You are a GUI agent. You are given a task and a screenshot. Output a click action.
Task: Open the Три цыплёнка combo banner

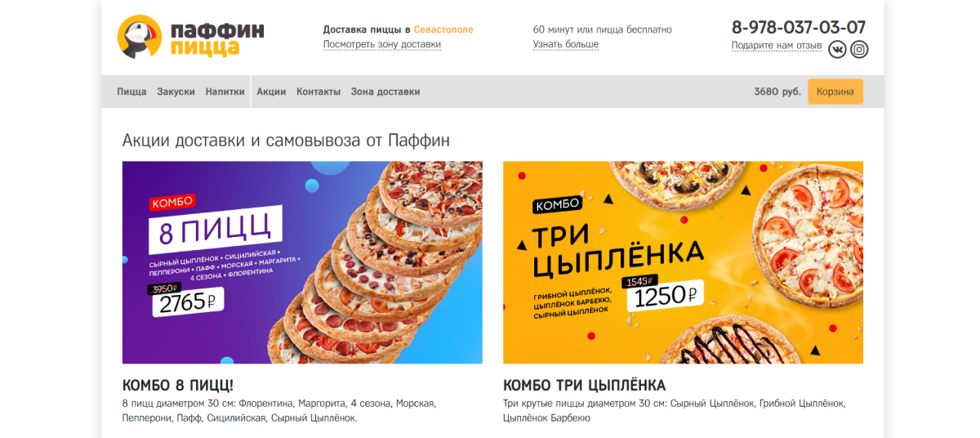click(683, 262)
